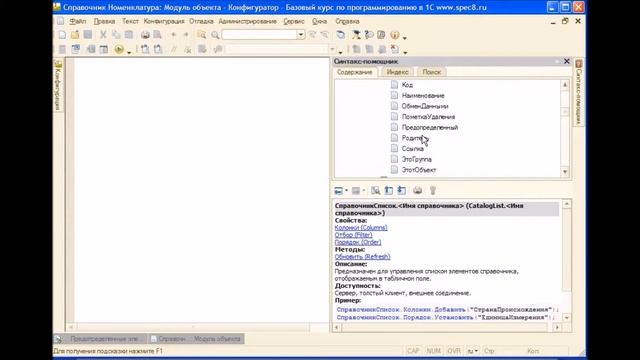Open the Конфигурация menu
The height and width of the screenshot is (360, 640).
click(x=164, y=21)
